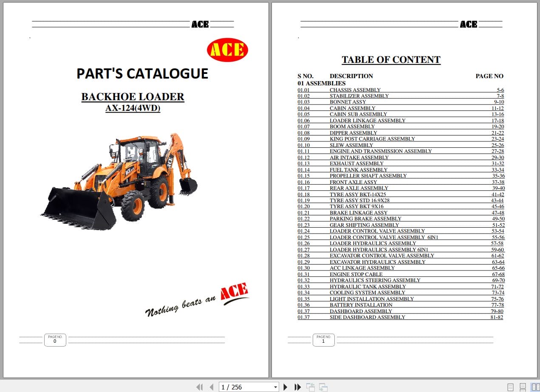Click the backhoe loader photo

click(x=119, y=182)
